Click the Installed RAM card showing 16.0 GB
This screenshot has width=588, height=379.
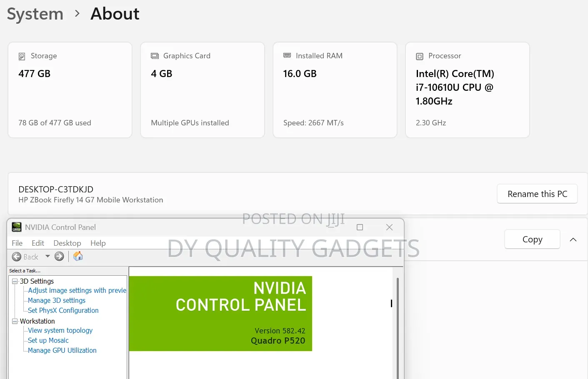coord(335,90)
